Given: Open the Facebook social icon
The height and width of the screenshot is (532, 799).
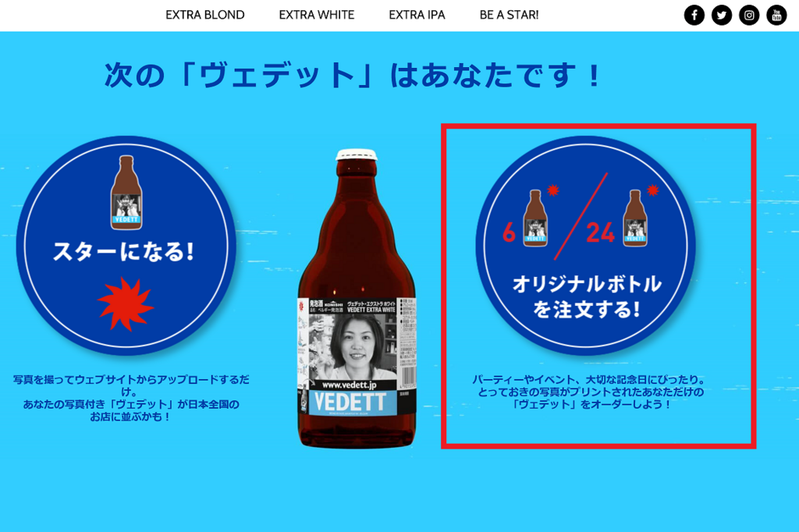Looking at the screenshot, I should (x=694, y=15).
